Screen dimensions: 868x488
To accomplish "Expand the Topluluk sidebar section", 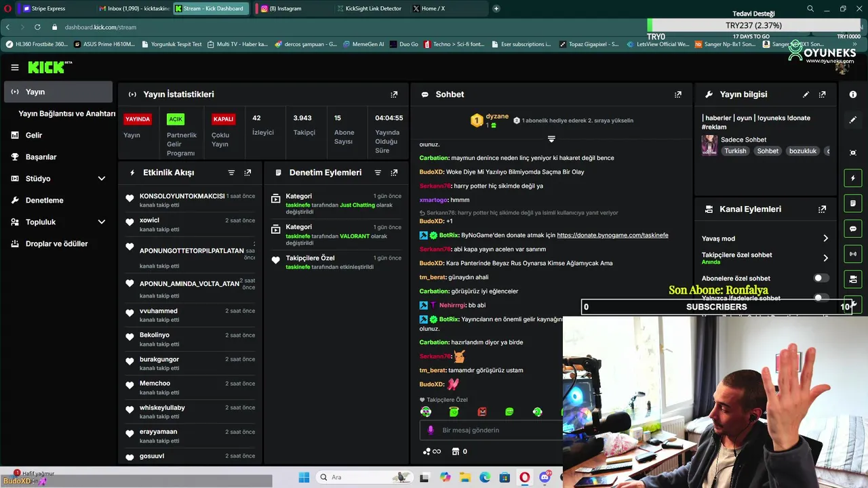I will [x=102, y=222].
